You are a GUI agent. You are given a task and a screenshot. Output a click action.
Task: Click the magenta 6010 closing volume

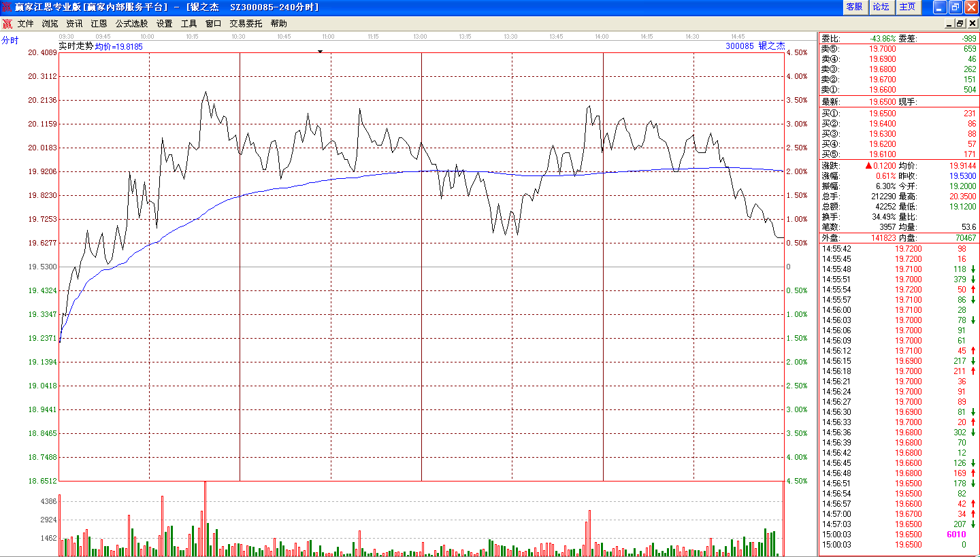pos(956,535)
